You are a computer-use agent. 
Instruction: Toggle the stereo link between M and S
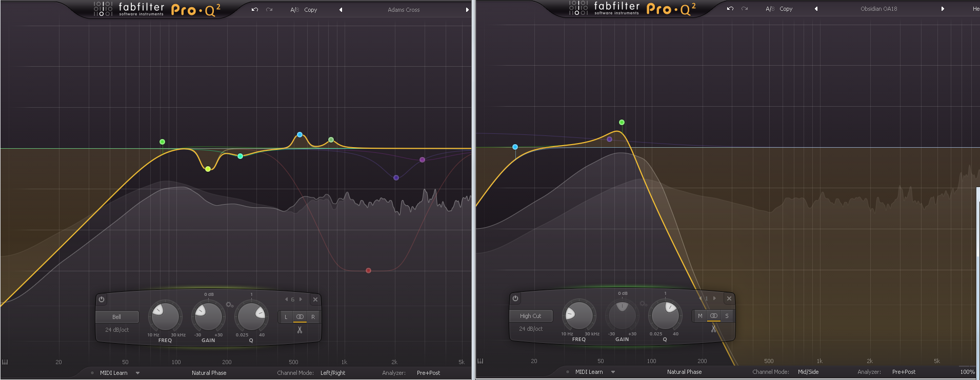point(714,316)
